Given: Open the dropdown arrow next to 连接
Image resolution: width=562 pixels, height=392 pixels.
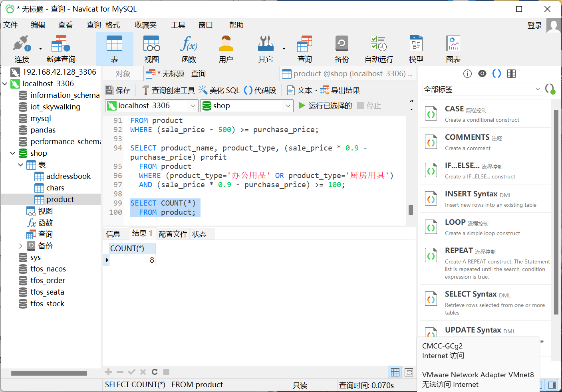Looking at the screenshot, I should tap(40, 49).
